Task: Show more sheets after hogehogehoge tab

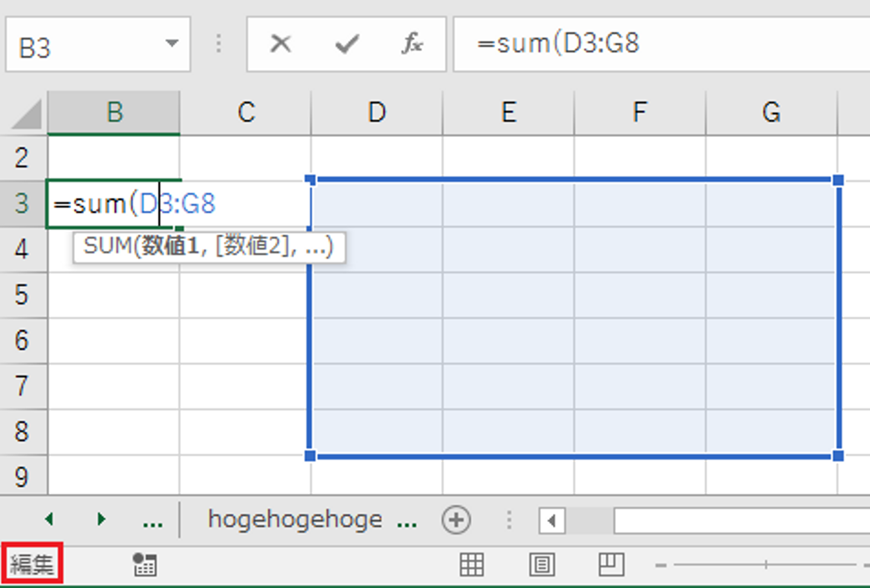Action: [407, 521]
